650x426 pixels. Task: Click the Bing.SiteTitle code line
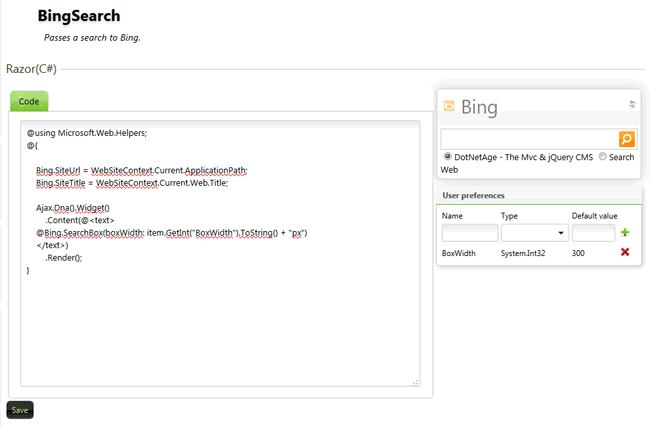coord(132,183)
